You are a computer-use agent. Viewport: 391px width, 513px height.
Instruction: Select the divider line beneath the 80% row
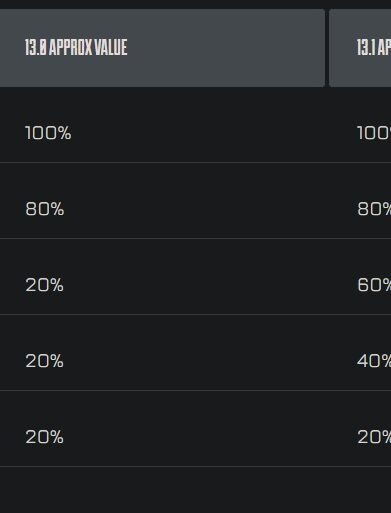(195, 238)
